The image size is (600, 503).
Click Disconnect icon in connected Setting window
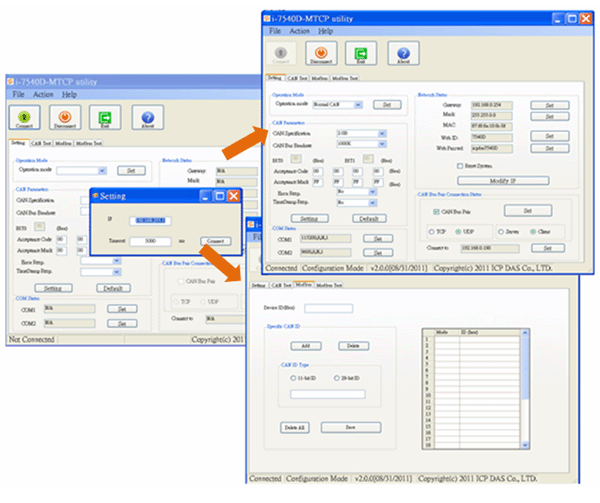[x=321, y=53]
